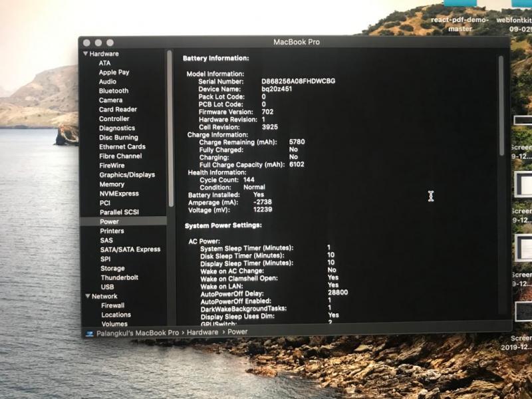Click the Hardware section header label
This screenshot has height=399, width=532.
click(104, 54)
